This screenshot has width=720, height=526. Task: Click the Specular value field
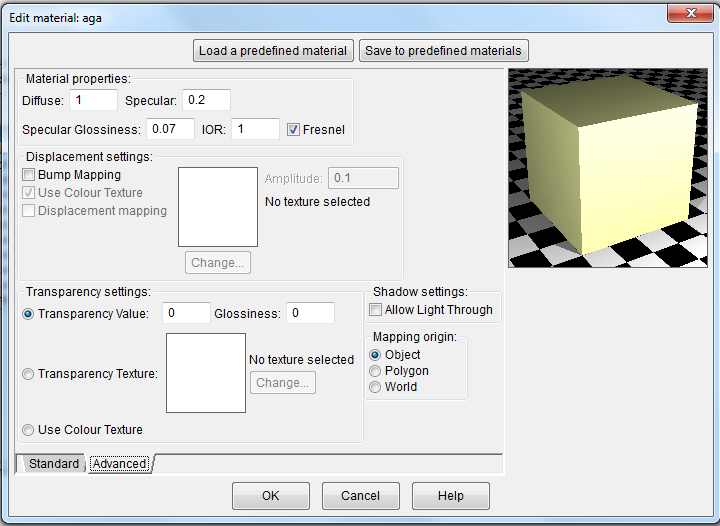[x=206, y=100]
